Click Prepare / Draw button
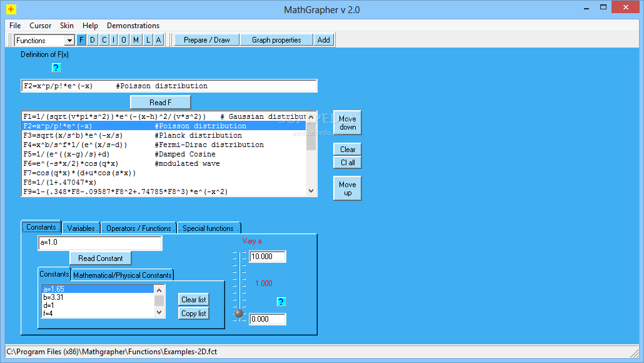 pyautogui.click(x=207, y=40)
